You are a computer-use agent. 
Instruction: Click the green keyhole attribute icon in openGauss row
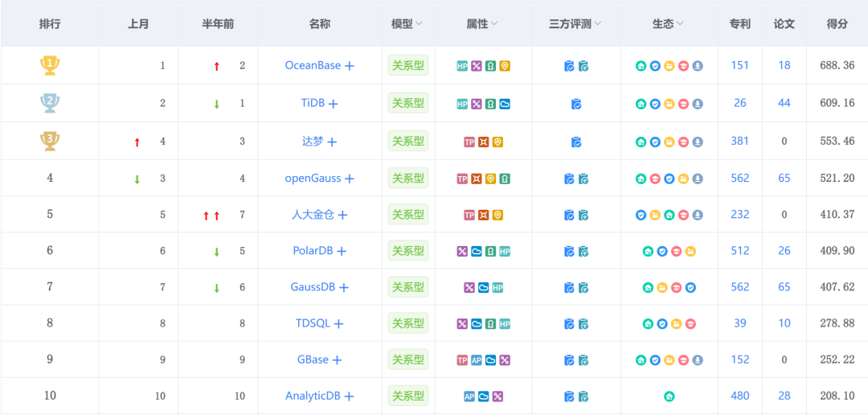click(504, 179)
